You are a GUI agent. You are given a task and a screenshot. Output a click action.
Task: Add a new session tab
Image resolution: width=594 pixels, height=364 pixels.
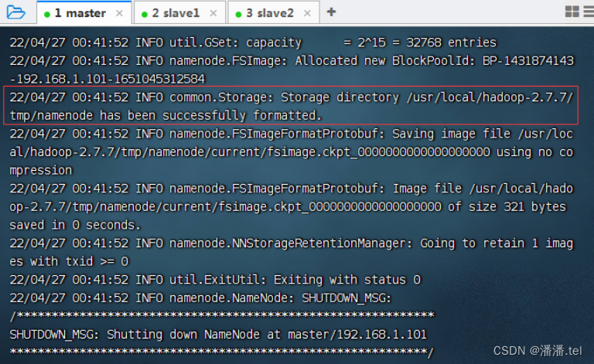coord(331,12)
